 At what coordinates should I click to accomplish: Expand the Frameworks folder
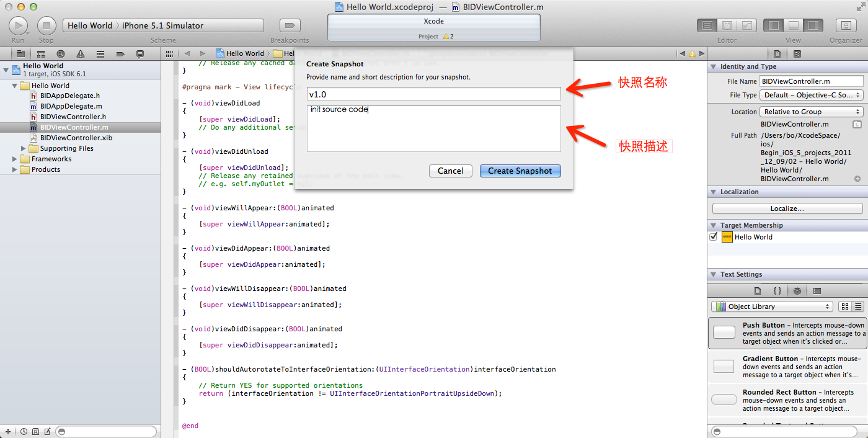pos(15,159)
